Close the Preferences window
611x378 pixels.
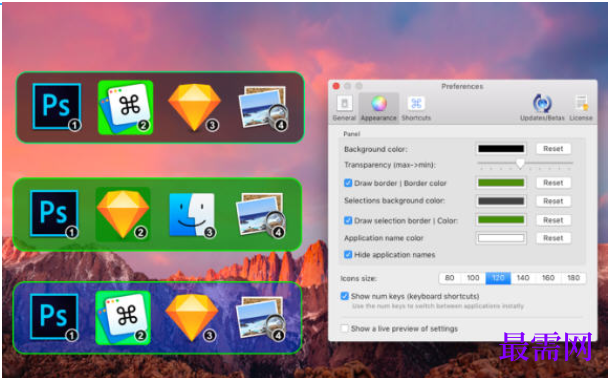coord(336,86)
